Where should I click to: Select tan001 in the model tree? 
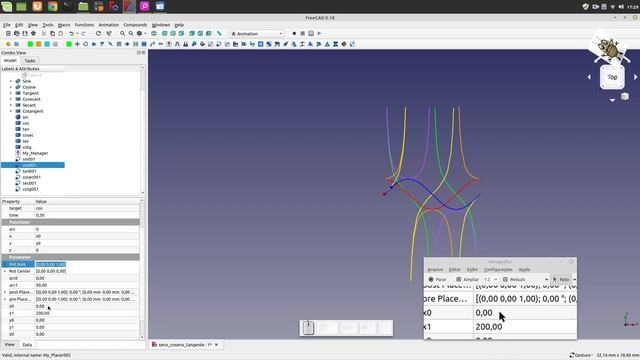coord(29,171)
